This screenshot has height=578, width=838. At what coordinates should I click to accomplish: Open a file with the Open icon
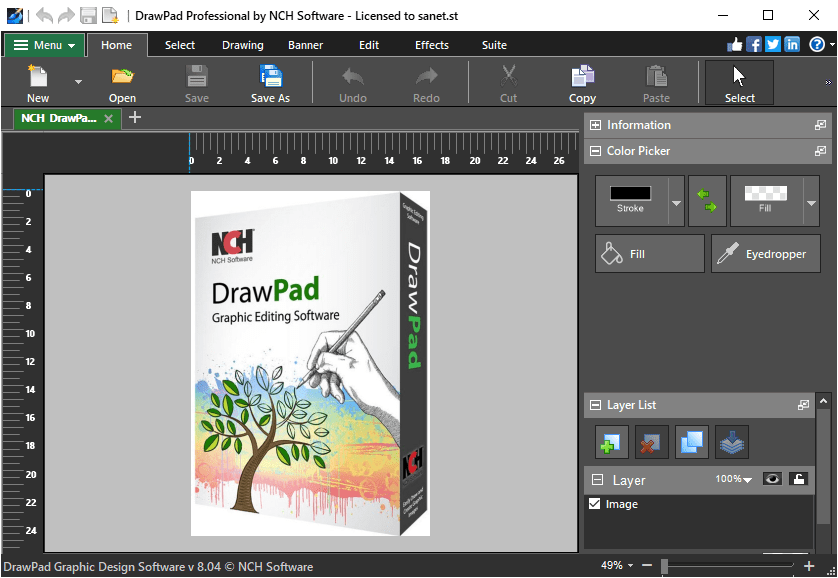click(122, 83)
